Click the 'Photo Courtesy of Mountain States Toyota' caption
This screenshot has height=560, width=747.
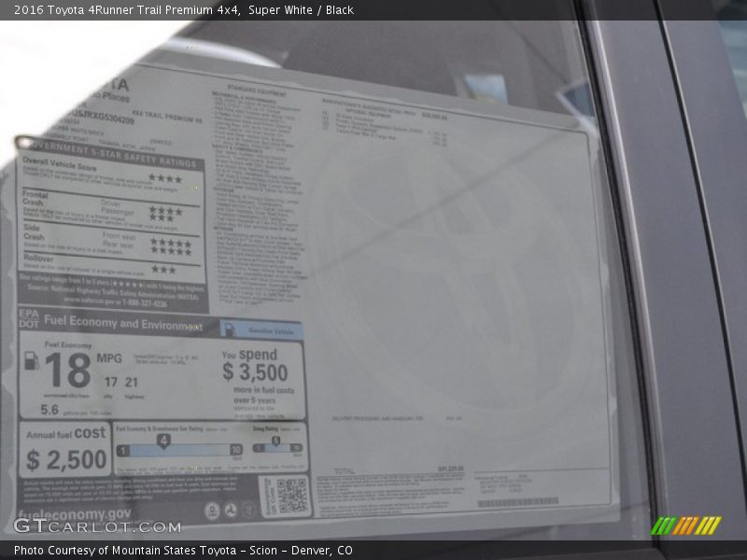pos(125,551)
